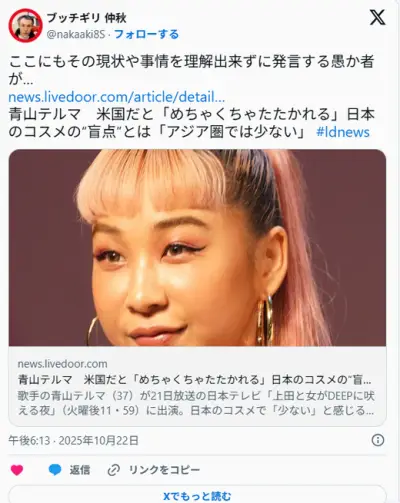Open the @nakaaki8S handle
400x503 pixels.
click(x=76, y=34)
